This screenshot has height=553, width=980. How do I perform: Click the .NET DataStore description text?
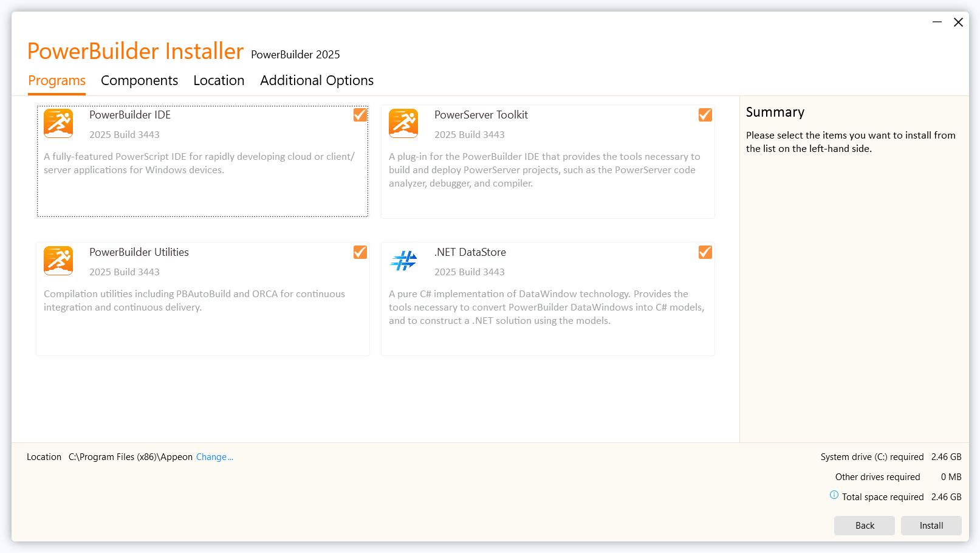546,307
